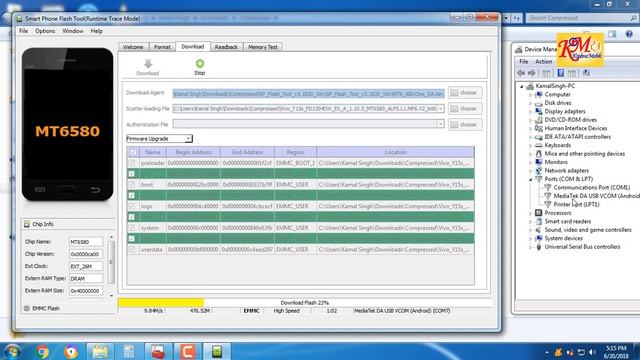Switch to the Format tab
The height and width of the screenshot is (360, 640).
pyautogui.click(x=162, y=47)
